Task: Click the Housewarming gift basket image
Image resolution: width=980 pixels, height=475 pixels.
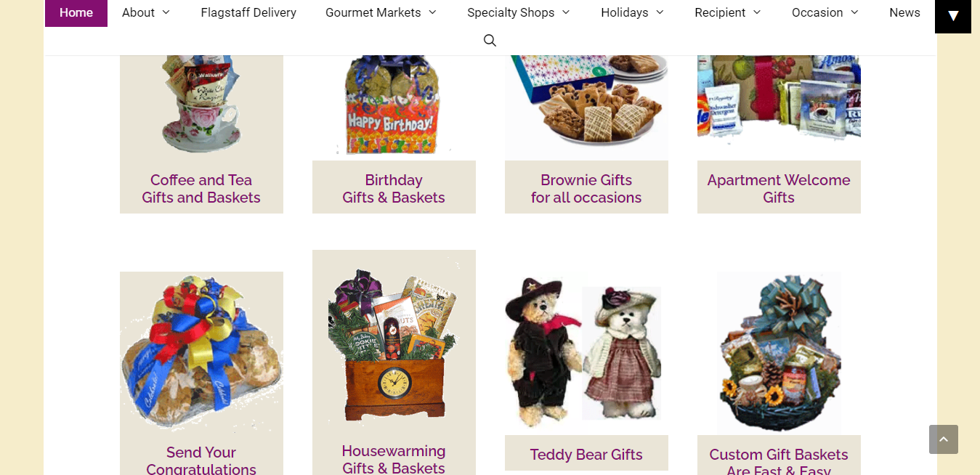Action: 393,345
